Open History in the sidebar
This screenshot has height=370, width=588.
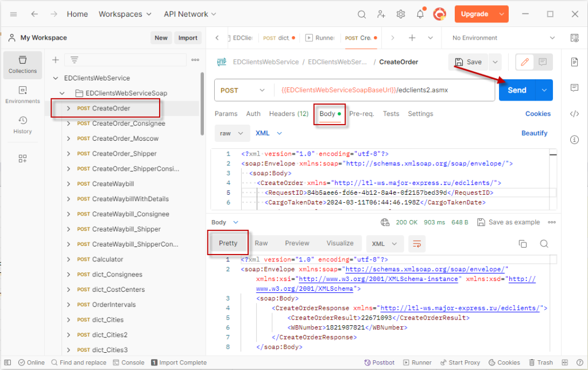(x=22, y=125)
